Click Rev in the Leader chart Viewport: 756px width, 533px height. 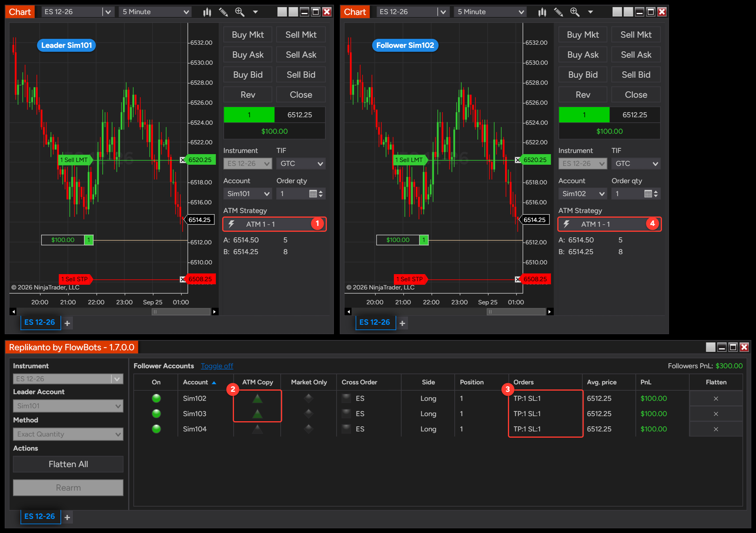[248, 95]
